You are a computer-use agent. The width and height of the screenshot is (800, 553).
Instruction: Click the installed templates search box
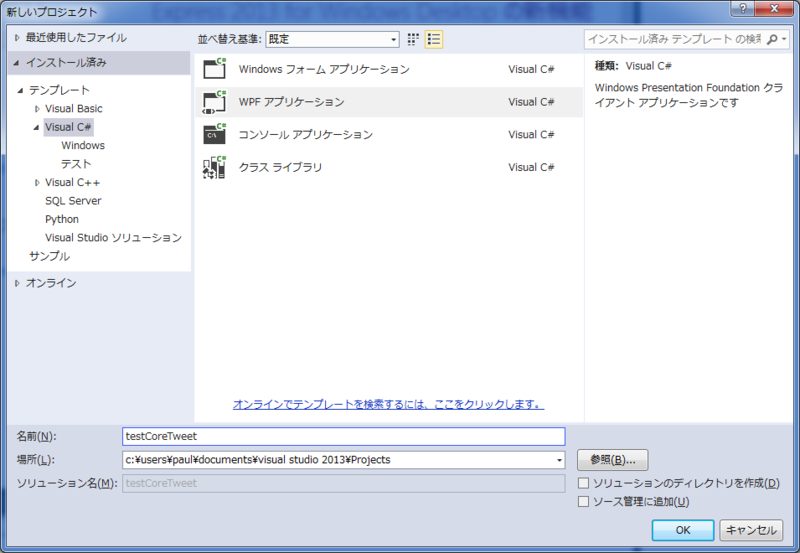pos(674,39)
